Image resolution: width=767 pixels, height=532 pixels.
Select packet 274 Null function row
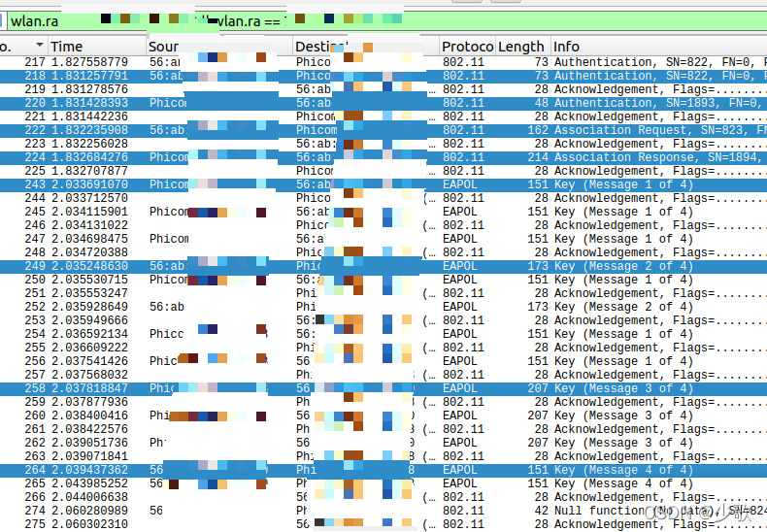pyautogui.click(x=383, y=511)
